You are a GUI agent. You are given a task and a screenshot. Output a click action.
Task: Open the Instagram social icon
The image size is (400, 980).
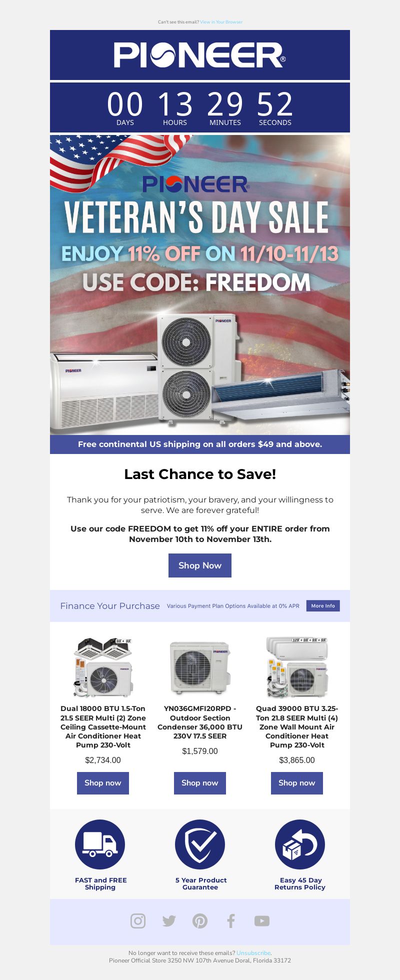(138, 921)
